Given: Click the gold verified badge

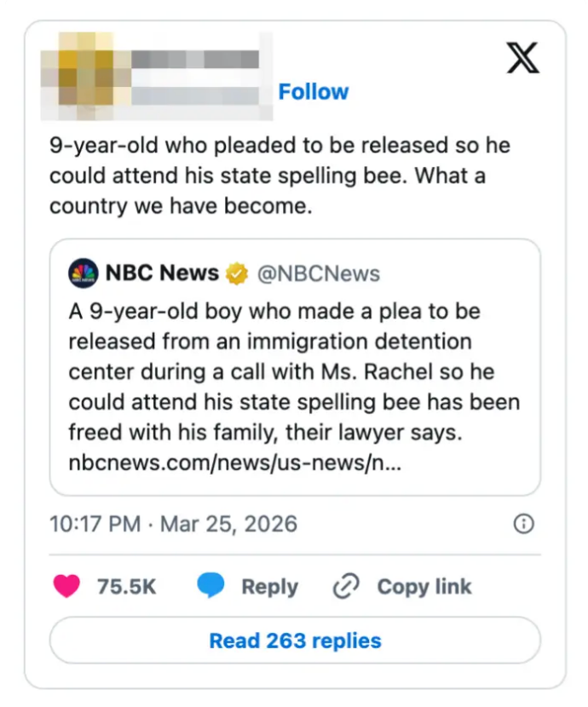Looking at the screenshot, I should pyautogui.click(x=237, y=273).
